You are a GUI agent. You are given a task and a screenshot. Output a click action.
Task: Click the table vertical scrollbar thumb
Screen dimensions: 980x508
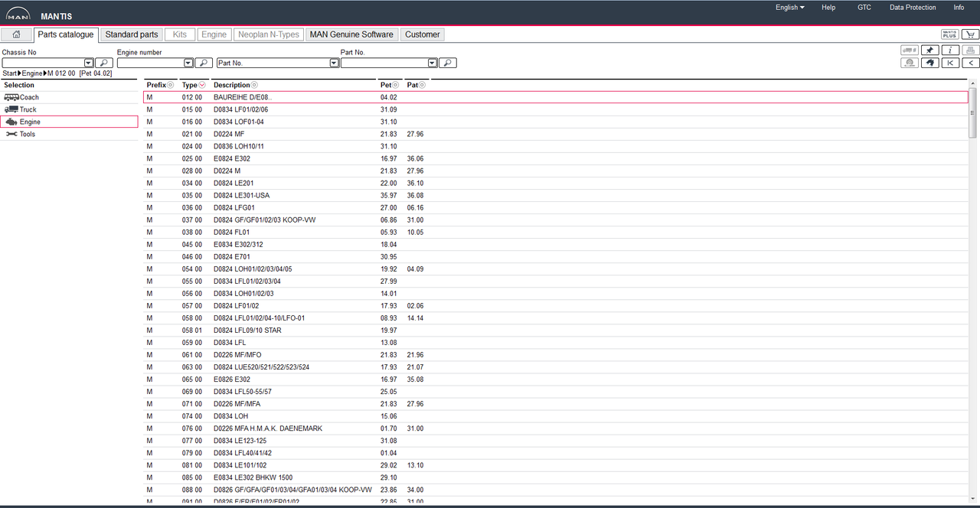(x=973, y=112)
